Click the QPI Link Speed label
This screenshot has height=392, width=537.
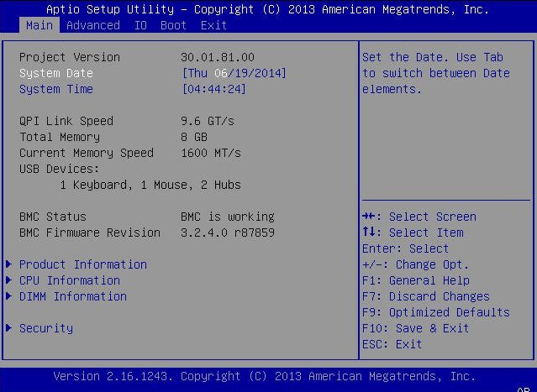click(66, 121)
